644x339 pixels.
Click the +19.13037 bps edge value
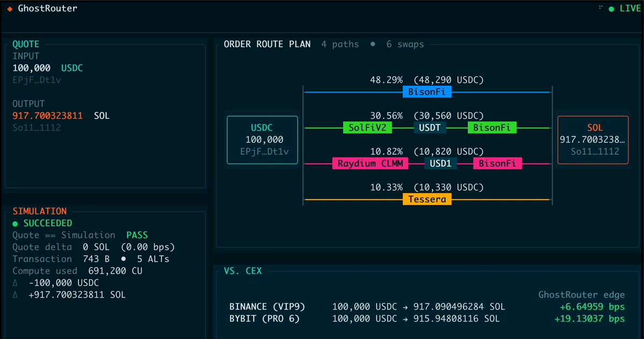589,319
